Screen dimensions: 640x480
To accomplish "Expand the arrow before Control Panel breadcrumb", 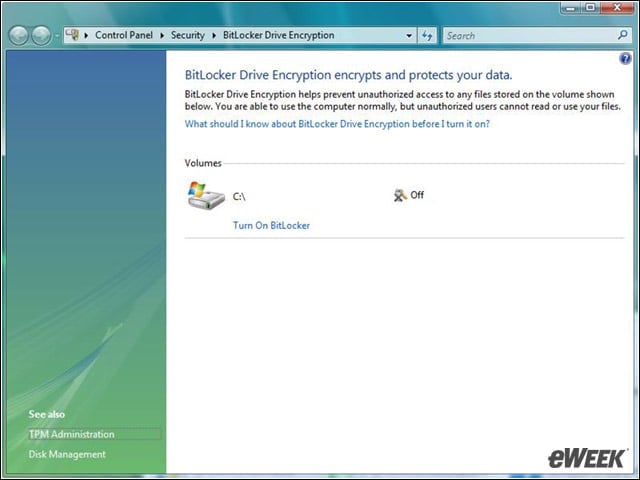I will tap(86, 36).
